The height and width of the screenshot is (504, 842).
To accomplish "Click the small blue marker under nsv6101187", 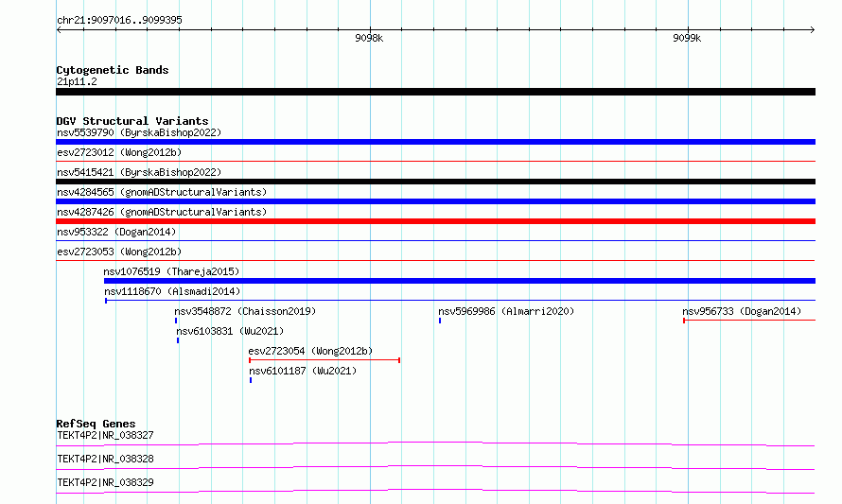I will (251, 380).
